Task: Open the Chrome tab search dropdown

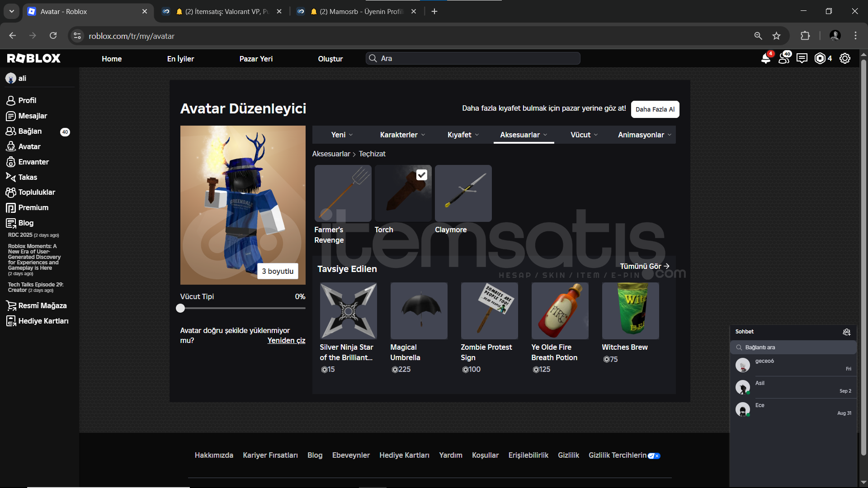Action: (x=11, y=11)
